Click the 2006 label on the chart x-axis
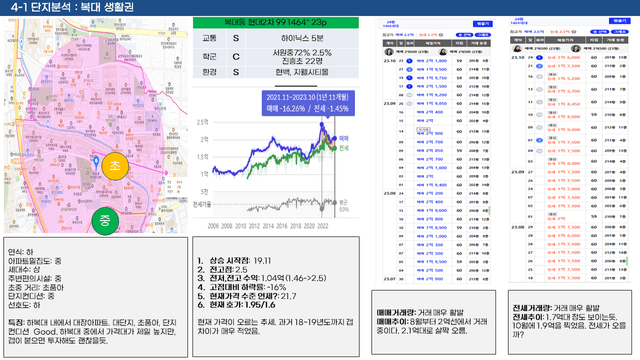640x360 pixels. (213, 226)
